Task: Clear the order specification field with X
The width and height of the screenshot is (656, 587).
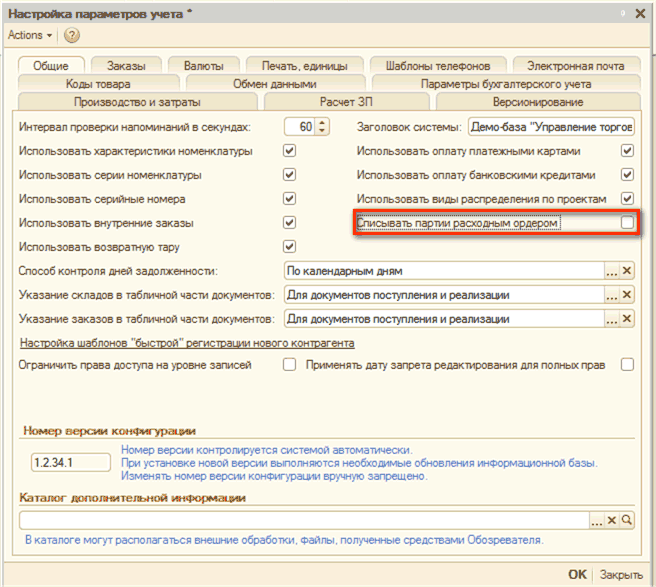Action: (627, 319)
